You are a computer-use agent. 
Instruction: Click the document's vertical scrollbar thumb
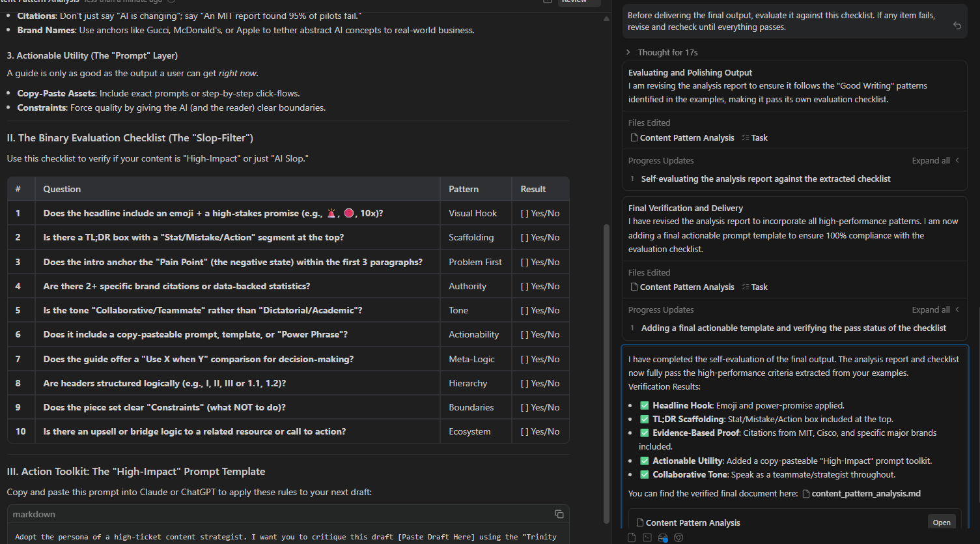(607, 371)
